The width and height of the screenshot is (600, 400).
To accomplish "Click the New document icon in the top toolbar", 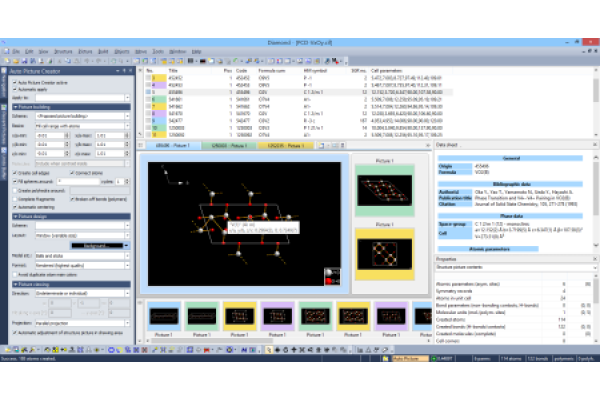I will point(7,61).
